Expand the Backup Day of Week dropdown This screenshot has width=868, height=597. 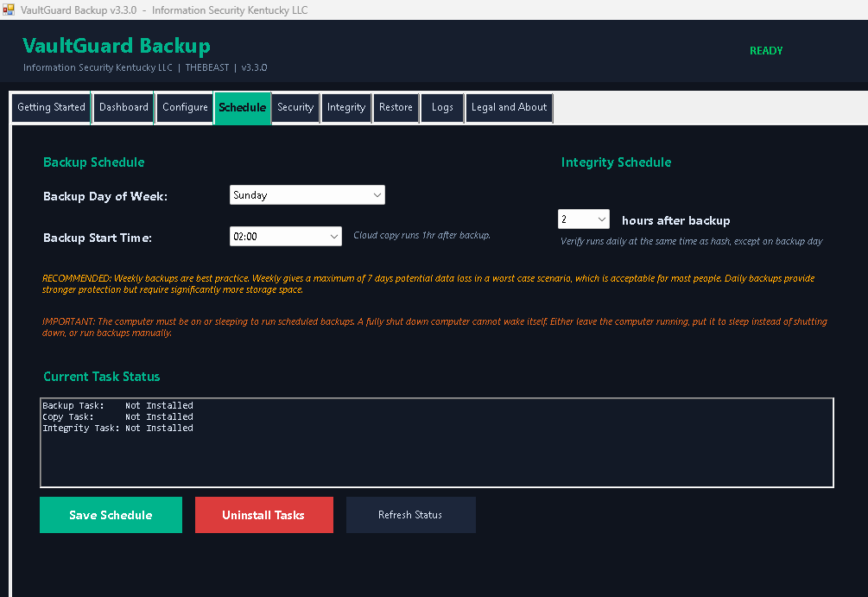click(307, 195)
